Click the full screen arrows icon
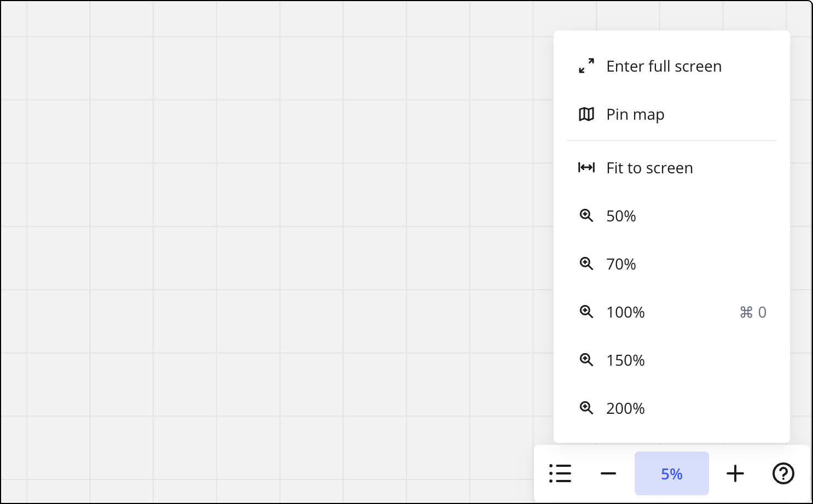Image resolution: width=813 pixels, height=504 pixels. [x=586, y=66]
